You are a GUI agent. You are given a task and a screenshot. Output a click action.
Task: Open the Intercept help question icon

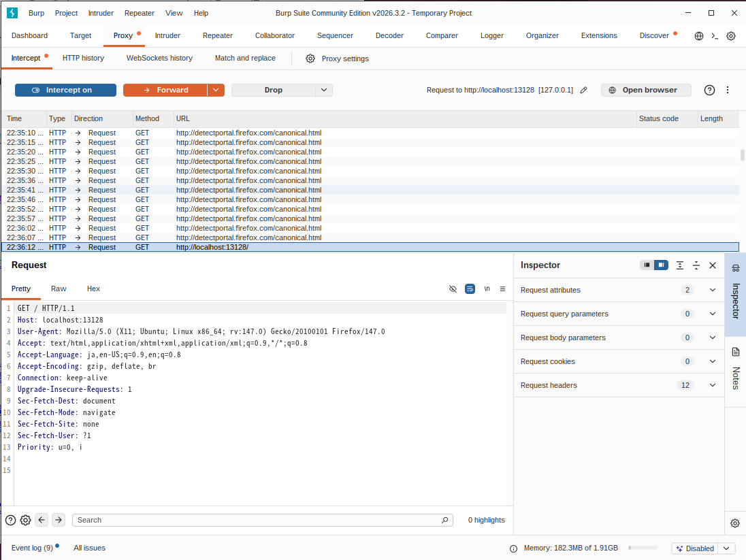pyautogui.click(x=709, y=90)
